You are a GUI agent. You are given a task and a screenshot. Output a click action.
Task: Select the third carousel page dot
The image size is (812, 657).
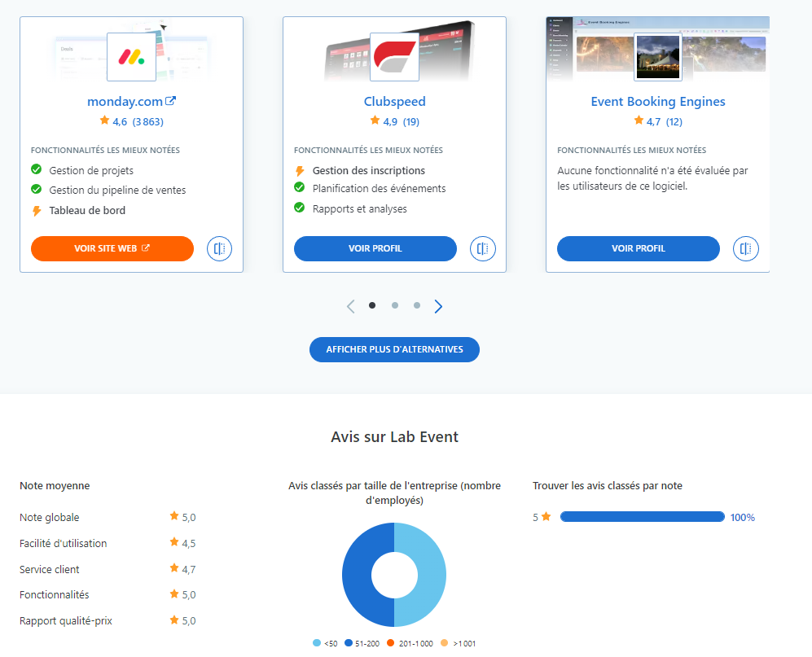pyautogui.click(x=417, y=305)
